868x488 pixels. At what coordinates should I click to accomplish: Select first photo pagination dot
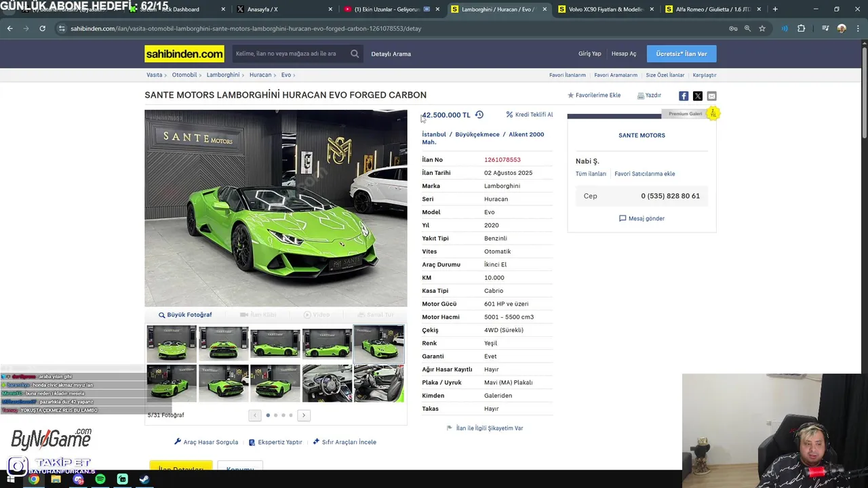[268, 415]
